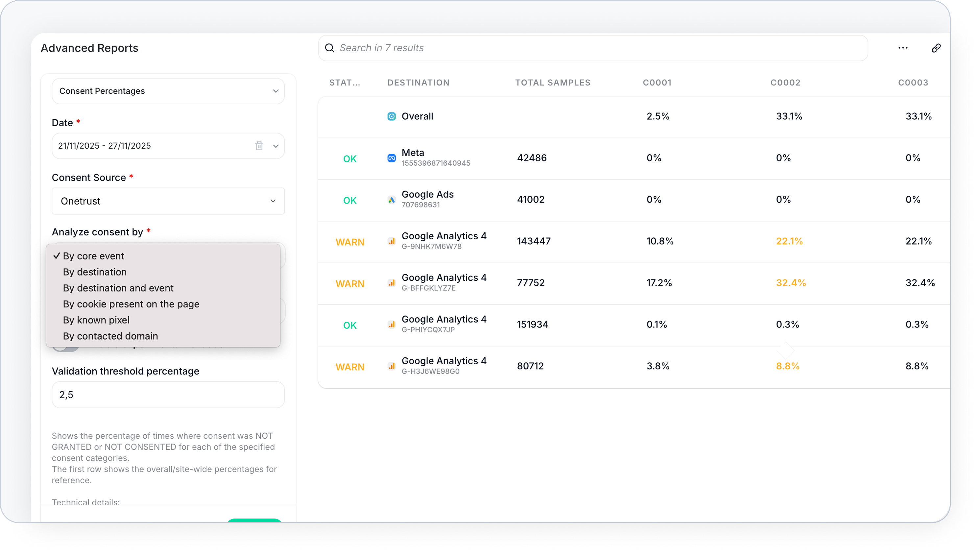Select "By destination" option
The height and width of the screenshot is (555, 980).
(95, 272)
